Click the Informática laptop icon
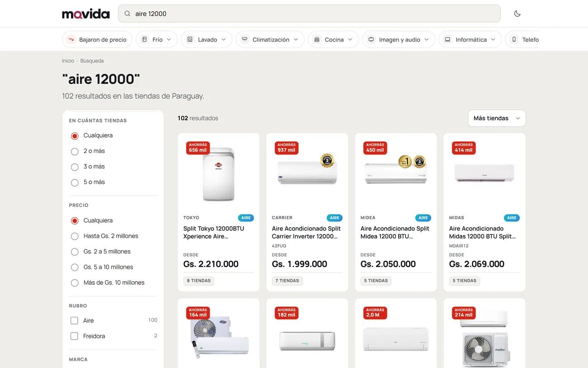Viewport: 588px width, 368px height. (448, 39)
